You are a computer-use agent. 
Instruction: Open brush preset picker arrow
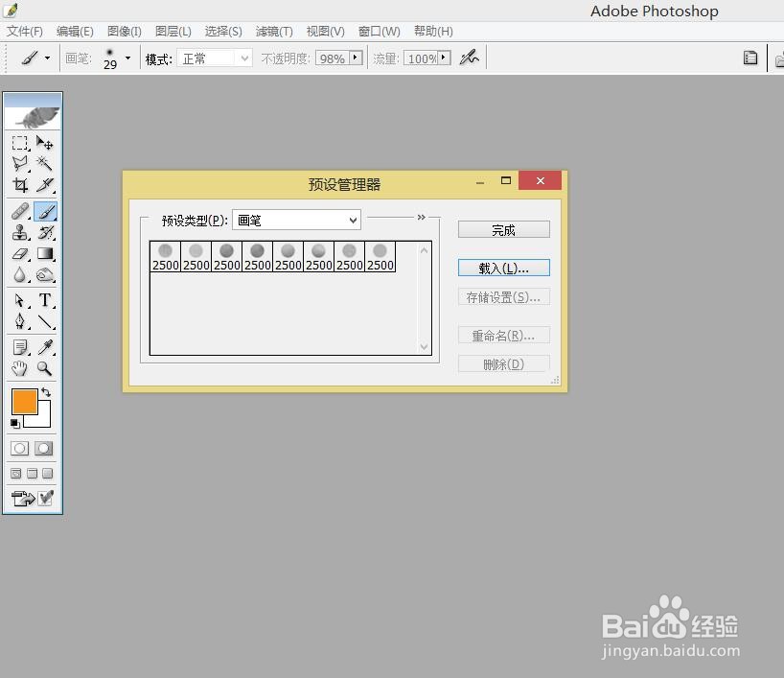128,58
